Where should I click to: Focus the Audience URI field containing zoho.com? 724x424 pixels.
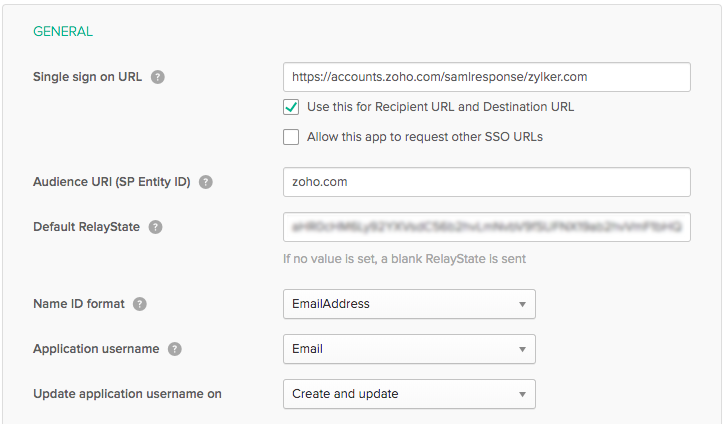click(x=487, y=182)
